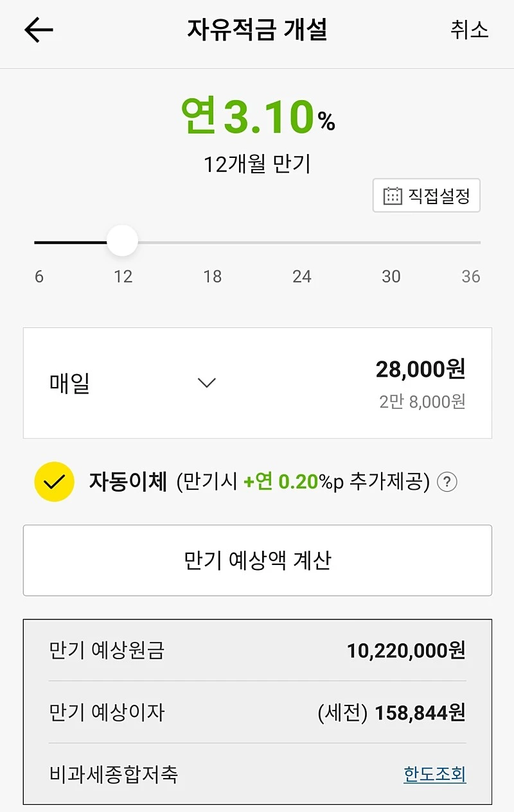Go back using the left arrow icon
Viewport: 514px width, 812px height.
[x=39, y=30]
